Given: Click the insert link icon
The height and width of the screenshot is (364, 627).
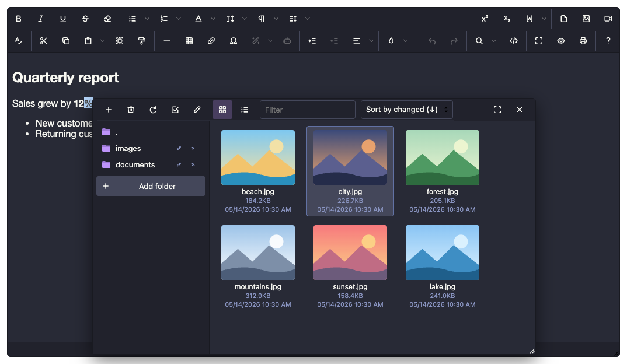Looking at the screenshot, I should click(211, 41).
